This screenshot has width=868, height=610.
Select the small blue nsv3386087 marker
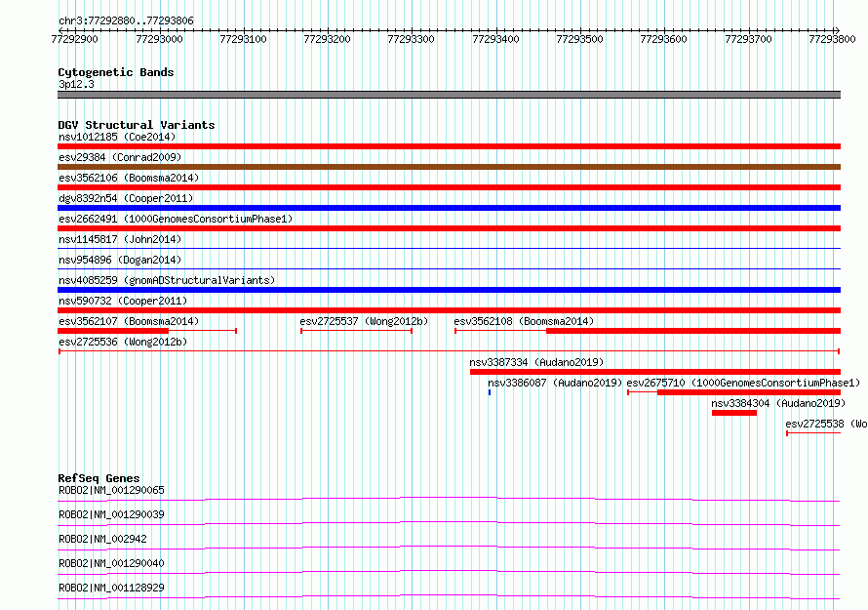tap(490, 392)
